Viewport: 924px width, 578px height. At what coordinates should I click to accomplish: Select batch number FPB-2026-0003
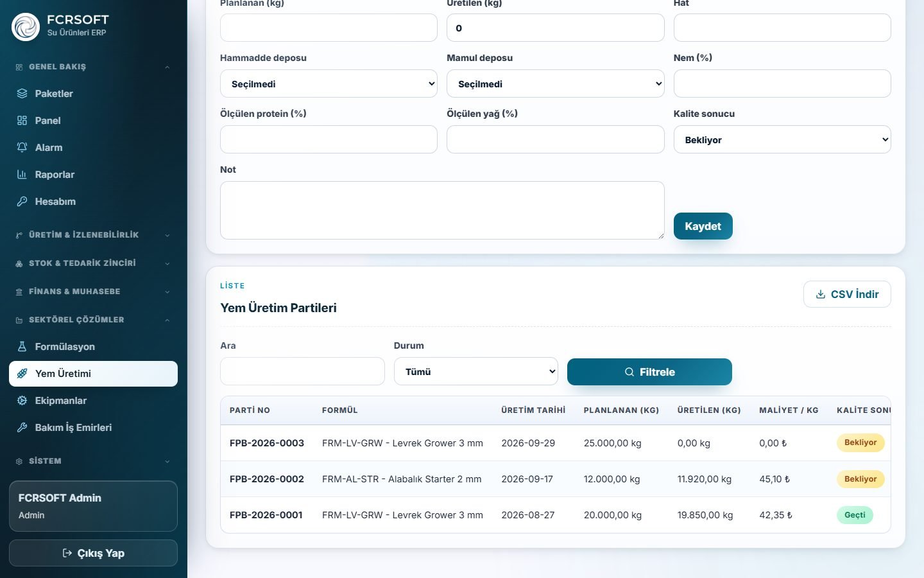tap(267, 443)
